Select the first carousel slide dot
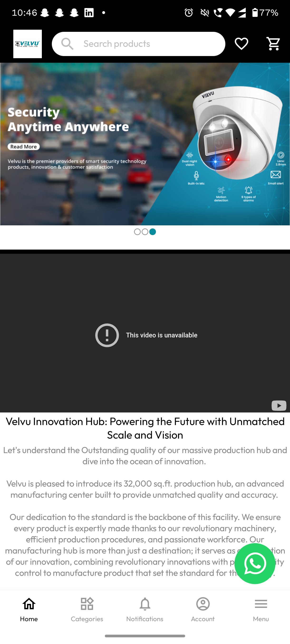Image resolution: width=290 pixels, height=644 pixels. [137, 232]
